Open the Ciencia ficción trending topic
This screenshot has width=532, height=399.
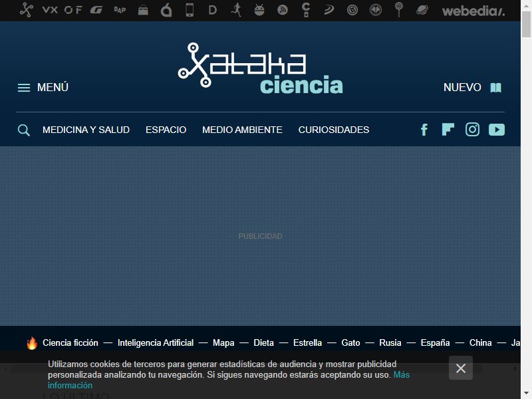tap(70, 343)
